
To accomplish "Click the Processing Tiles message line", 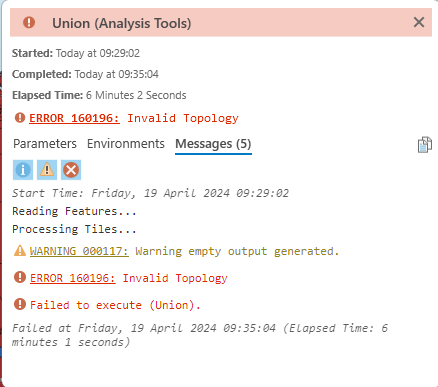I will 74,229.
